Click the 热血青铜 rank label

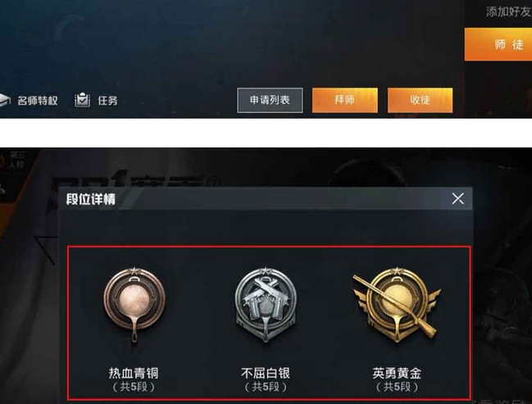coord(134,373)
